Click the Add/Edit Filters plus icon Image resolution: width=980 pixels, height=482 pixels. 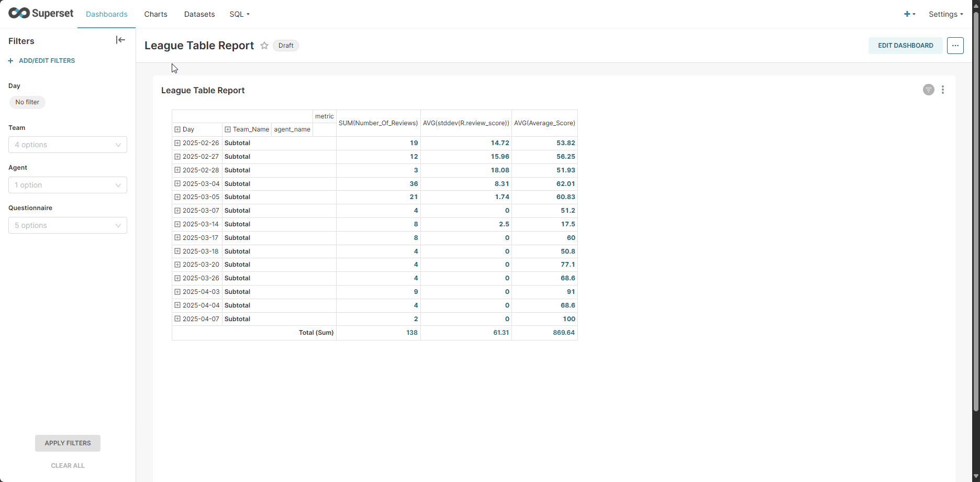[x=11, y=60]
